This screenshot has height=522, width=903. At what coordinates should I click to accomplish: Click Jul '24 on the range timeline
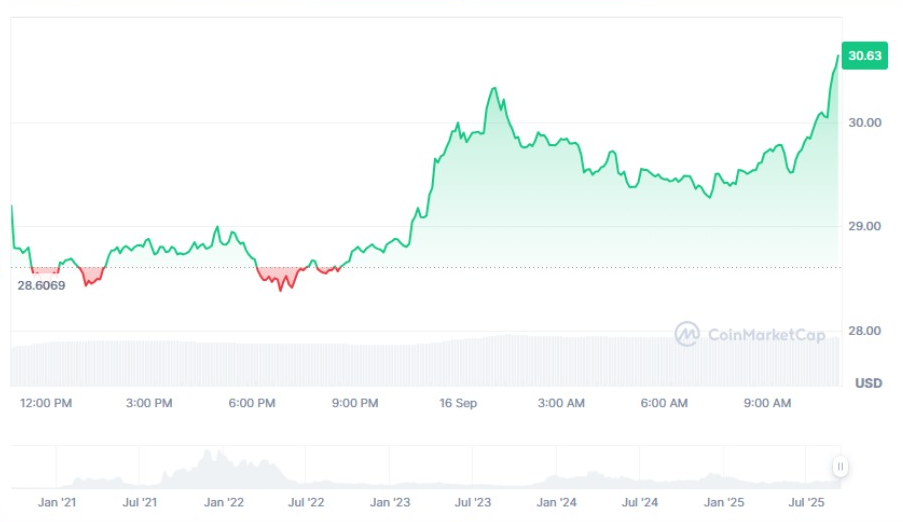pyautogui.click(x=639, y=502)
